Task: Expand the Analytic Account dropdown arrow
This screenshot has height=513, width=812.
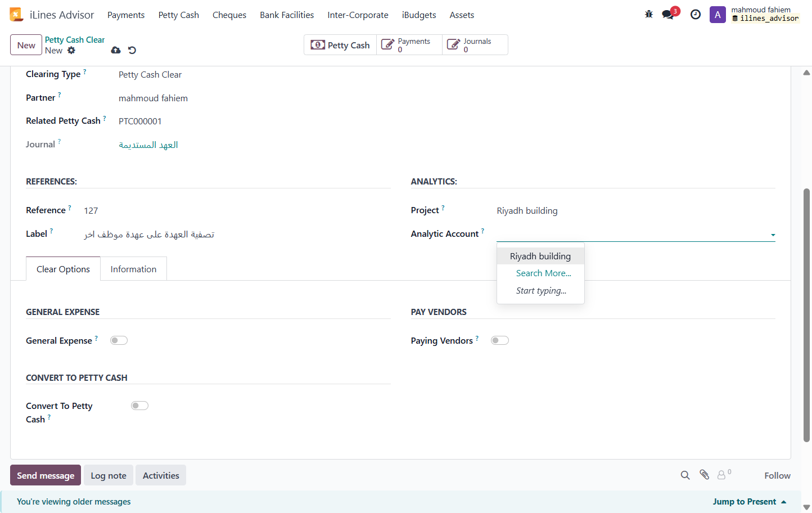Action: 773,235
